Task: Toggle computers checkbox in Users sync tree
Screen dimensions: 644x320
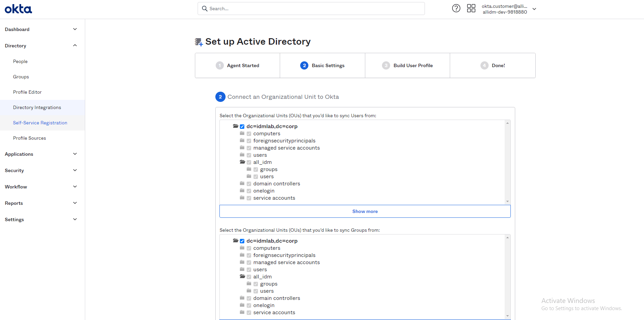Action: coord(249,134)
